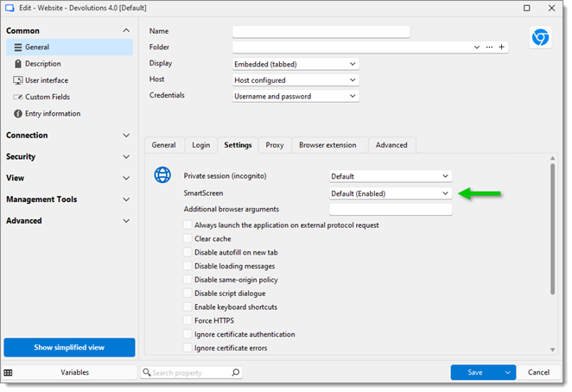Focus the Search property field
Viewport: 572px width, 392px height.
tap(191, 372)
